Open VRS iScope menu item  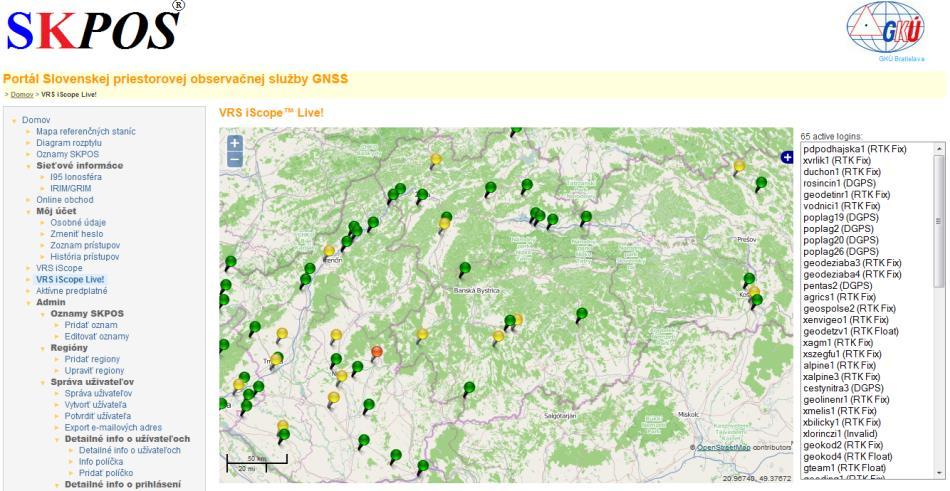click(x=59, y=268)
